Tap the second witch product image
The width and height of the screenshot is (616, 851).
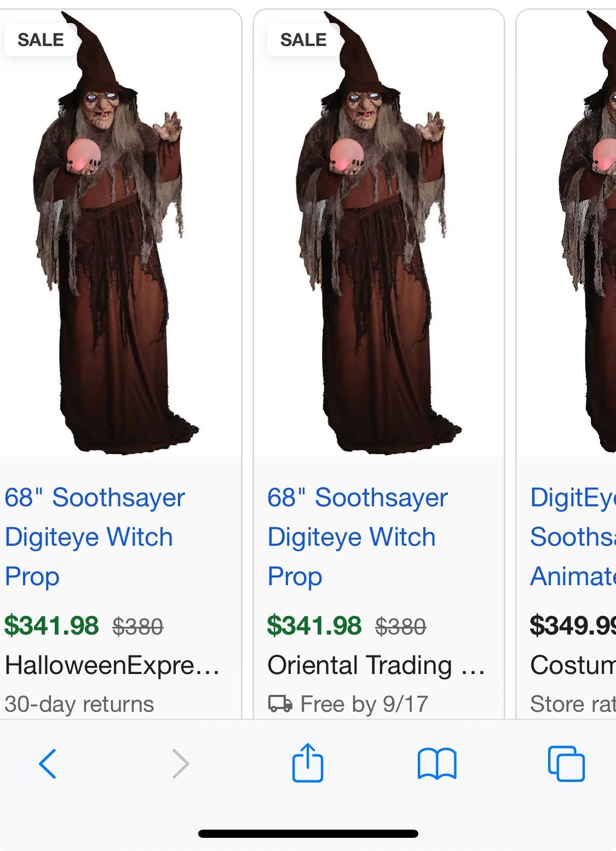pos(378,247)
